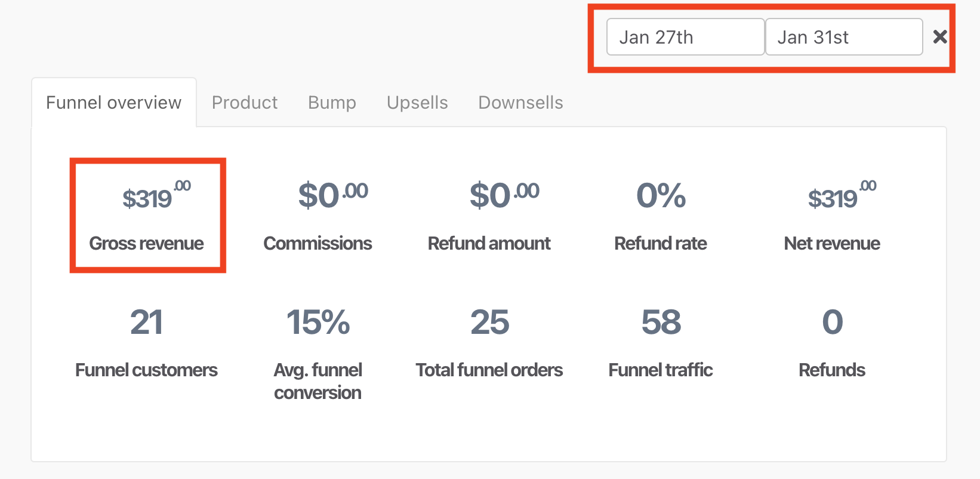Go to the Upsells tab

417,103
